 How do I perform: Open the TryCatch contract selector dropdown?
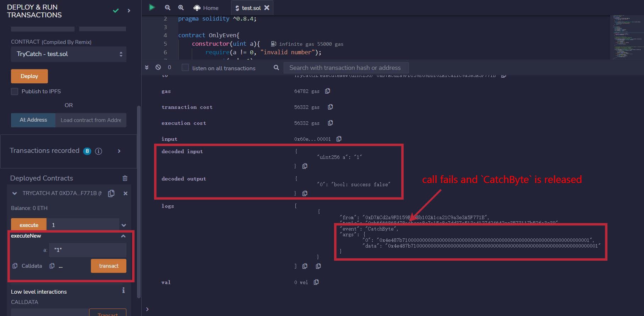[69, 54]
